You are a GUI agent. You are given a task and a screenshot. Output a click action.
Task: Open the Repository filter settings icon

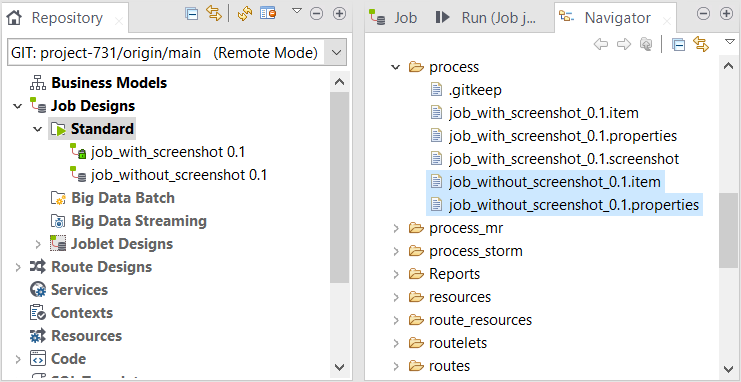pos(268,14)
